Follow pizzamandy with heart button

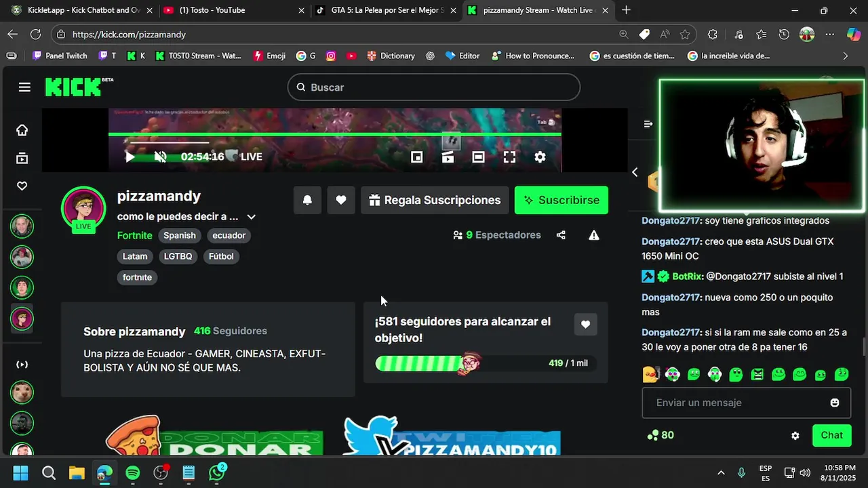pyautogui.click(x=341, y=200)
